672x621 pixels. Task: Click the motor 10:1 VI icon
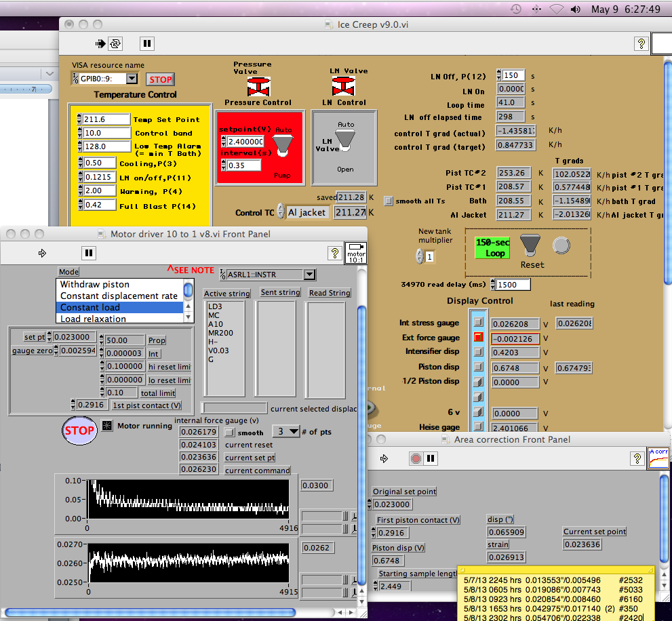click(x=355, y=252)
